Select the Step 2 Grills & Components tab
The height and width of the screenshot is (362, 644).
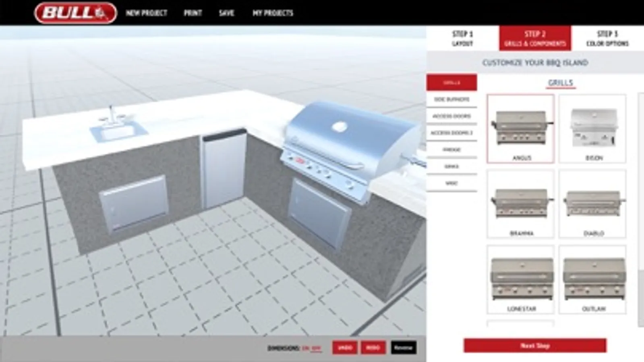pyautogui.click(x=535, y=38)
